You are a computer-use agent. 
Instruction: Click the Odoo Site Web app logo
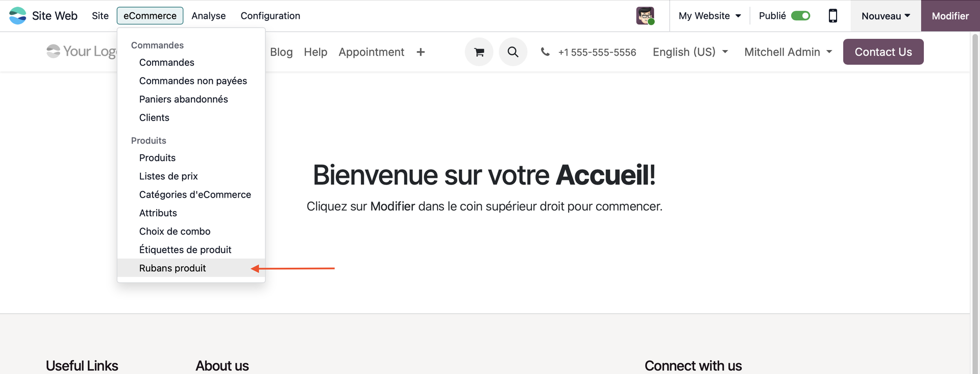pyautogui.click(x=18, y=16)
